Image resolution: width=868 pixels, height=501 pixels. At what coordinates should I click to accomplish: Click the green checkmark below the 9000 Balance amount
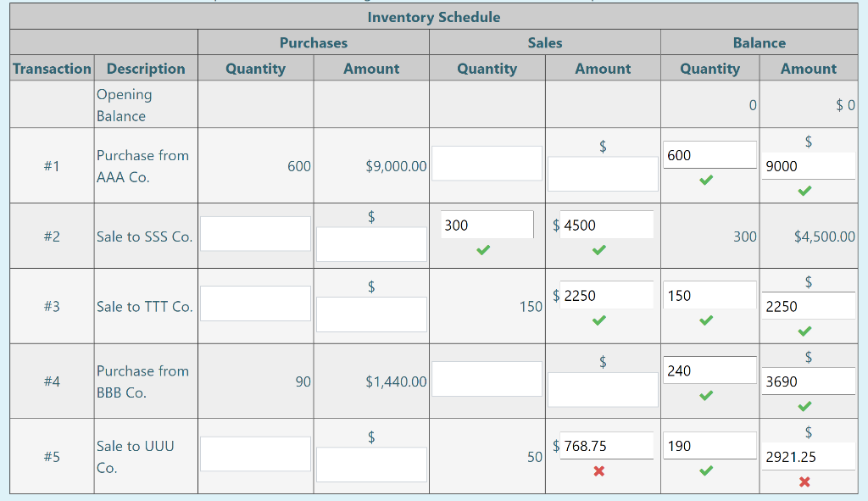tap(804, 192)
